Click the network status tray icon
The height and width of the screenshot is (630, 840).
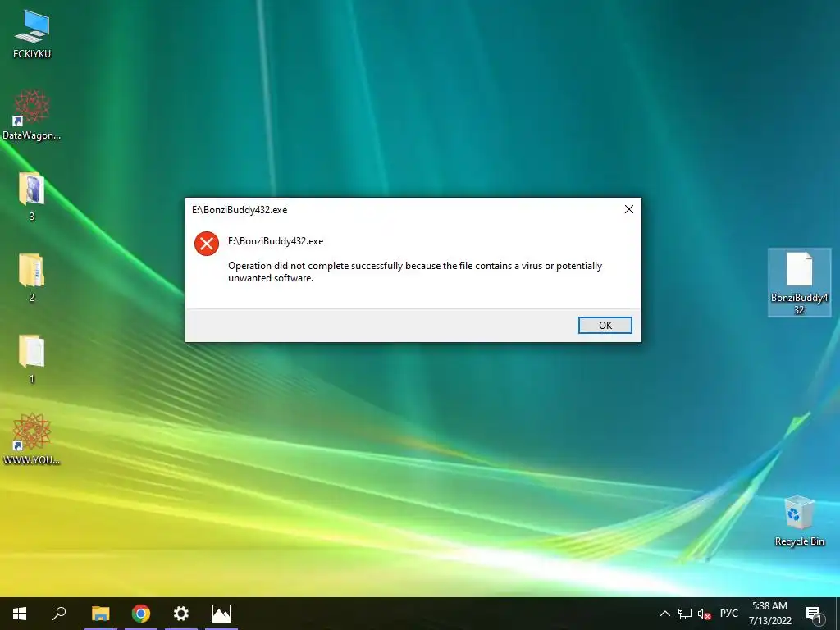coord(685,614)
